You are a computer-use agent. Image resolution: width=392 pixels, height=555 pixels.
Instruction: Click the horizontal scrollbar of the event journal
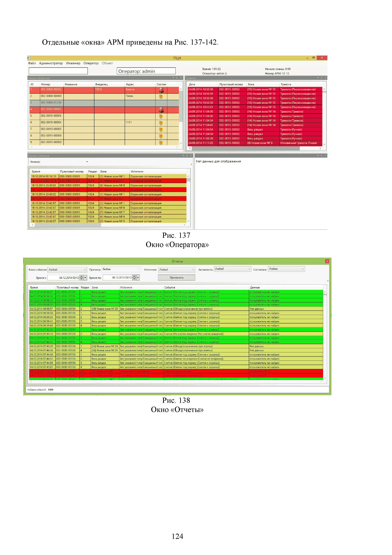click(108, 225)
